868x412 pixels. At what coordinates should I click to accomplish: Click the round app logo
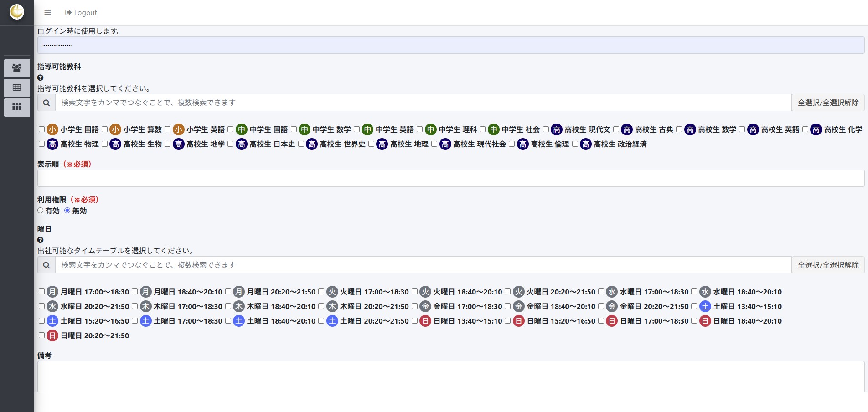tap(17, 12)
